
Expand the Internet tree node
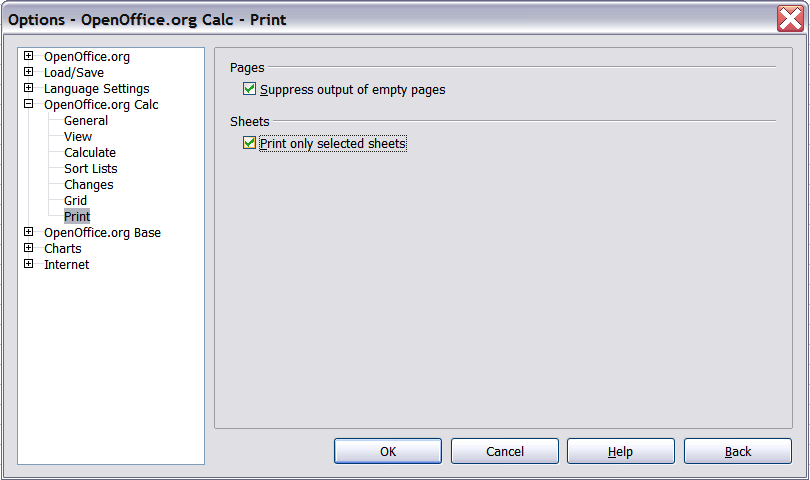point(29,265)
